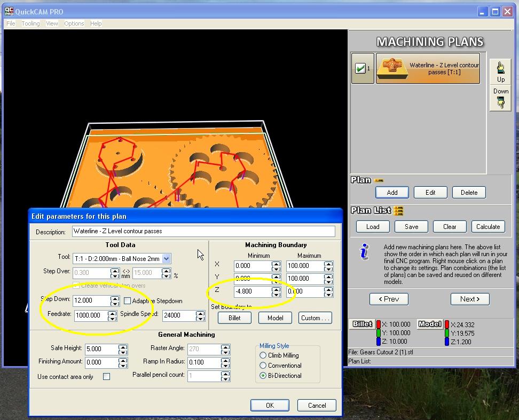Move plan up with the Up hand icon
519x420 pixels.
[x=500, y=72]
